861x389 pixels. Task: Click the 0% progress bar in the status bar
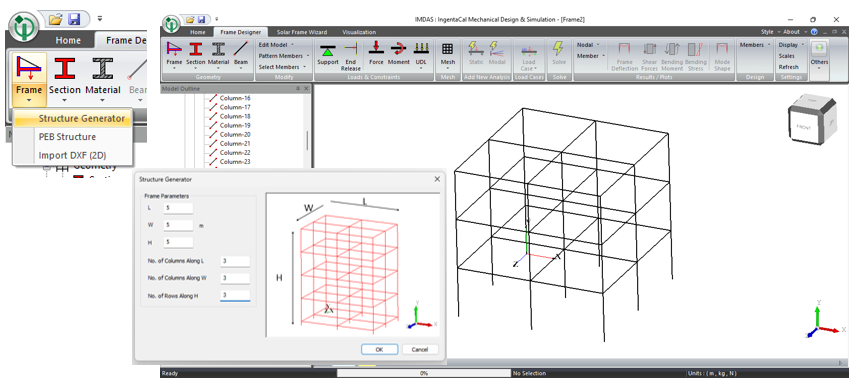pos(423,373)
